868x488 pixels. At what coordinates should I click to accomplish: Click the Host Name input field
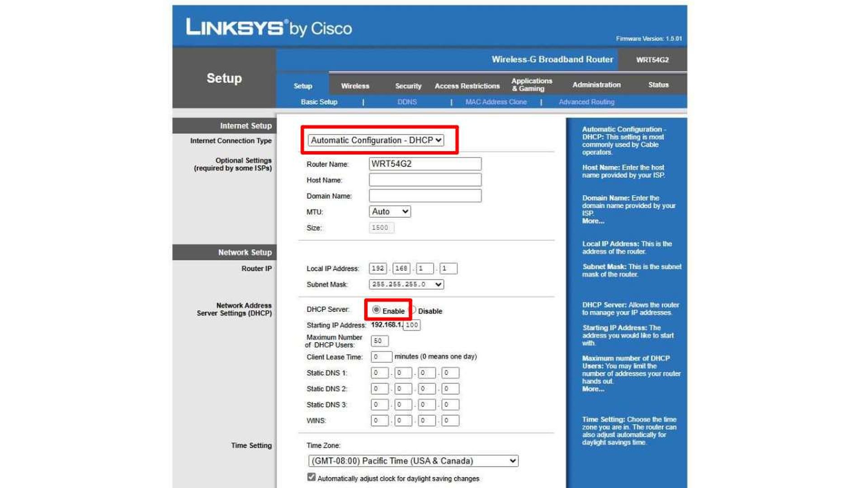click(x=425, y=180)
